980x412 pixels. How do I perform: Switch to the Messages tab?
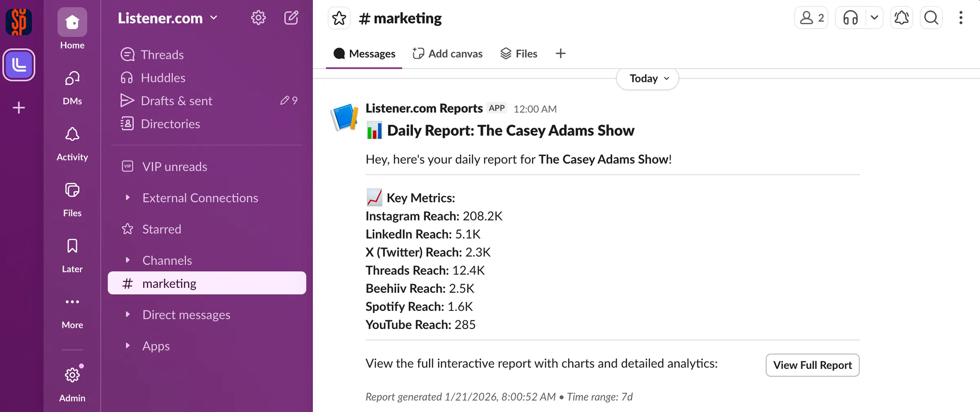click(x=364, y=53)
